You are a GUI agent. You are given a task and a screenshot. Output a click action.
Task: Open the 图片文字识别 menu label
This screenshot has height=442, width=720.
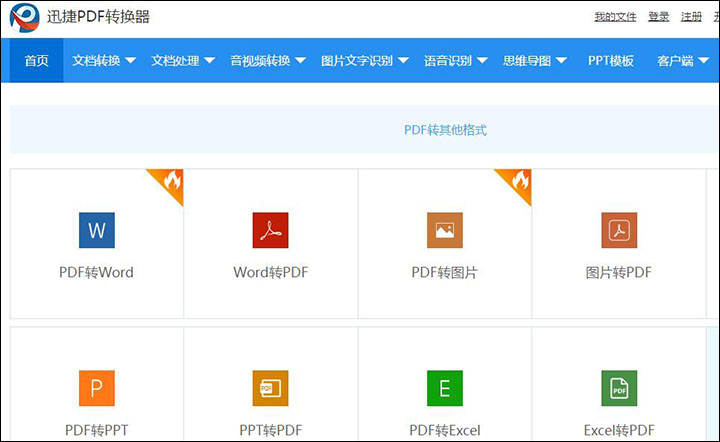357,61
